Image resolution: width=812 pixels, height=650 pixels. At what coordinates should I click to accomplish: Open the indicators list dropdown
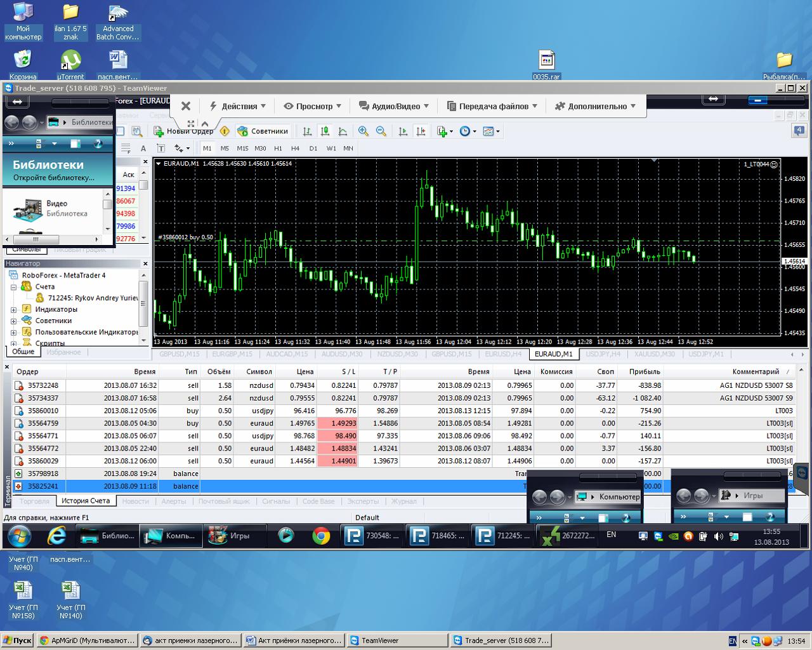445,131
